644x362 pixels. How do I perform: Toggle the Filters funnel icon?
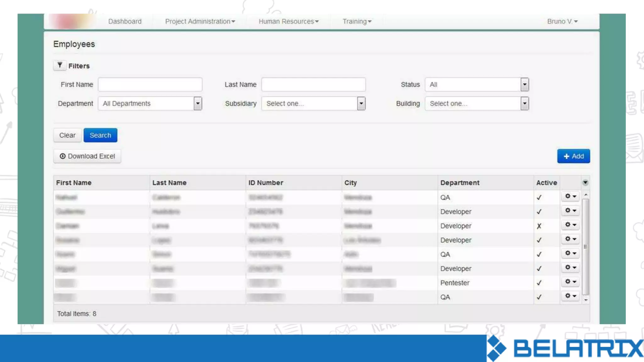(x=59, y=65)
